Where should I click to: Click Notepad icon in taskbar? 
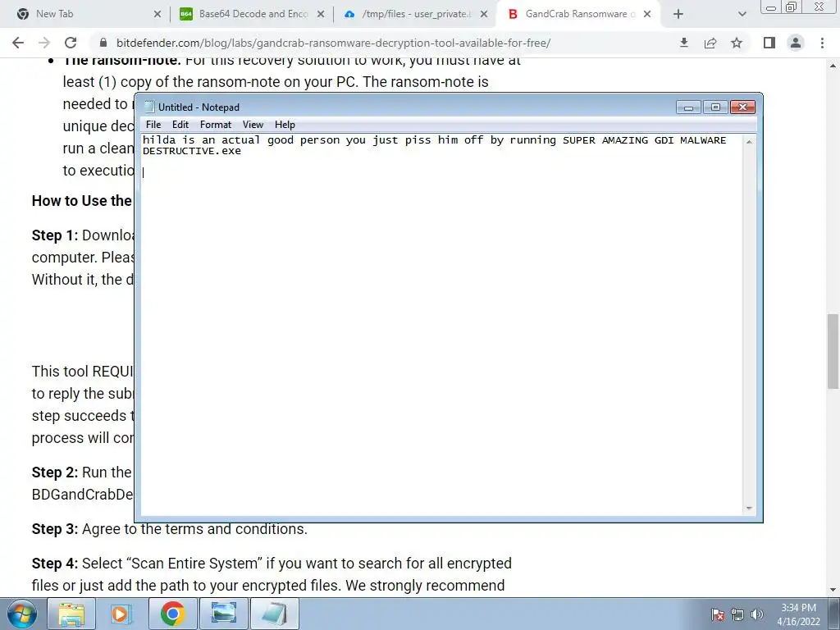(274, 614)
